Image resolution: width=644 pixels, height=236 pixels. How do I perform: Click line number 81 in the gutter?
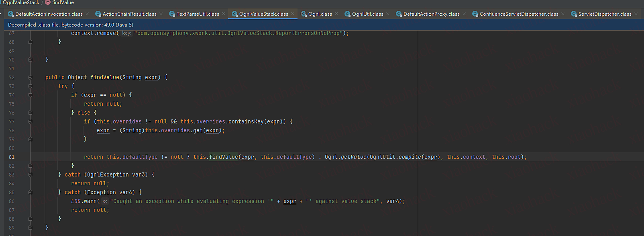click(x=12, y=157)
